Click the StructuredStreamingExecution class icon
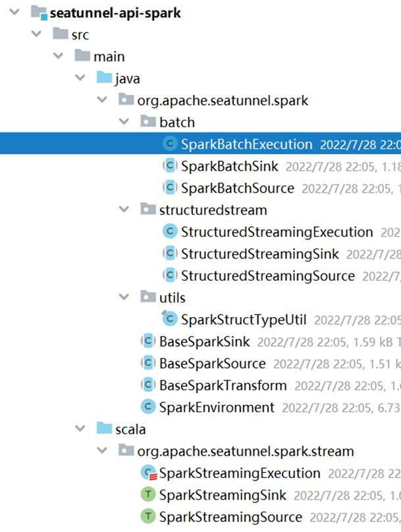Screen dimensions: 401x532 (x=170, y=231)
